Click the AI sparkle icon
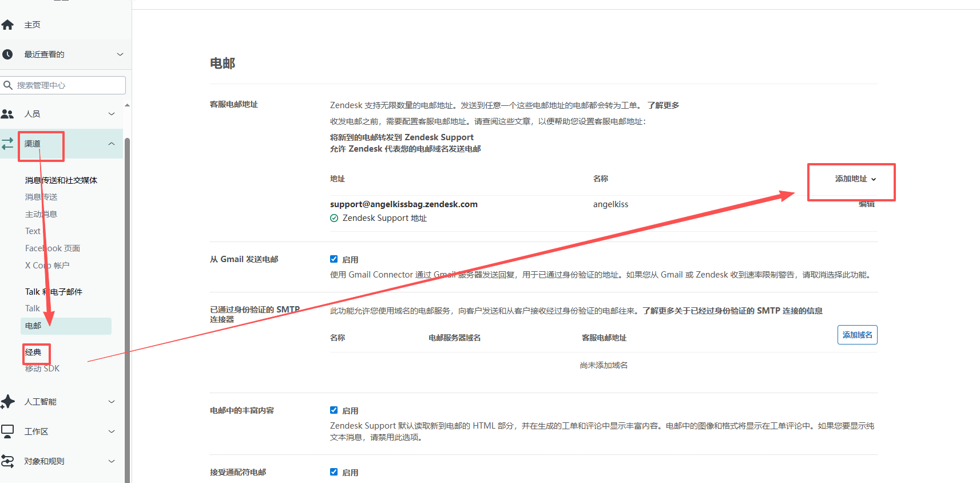 [x=7, y=402]
